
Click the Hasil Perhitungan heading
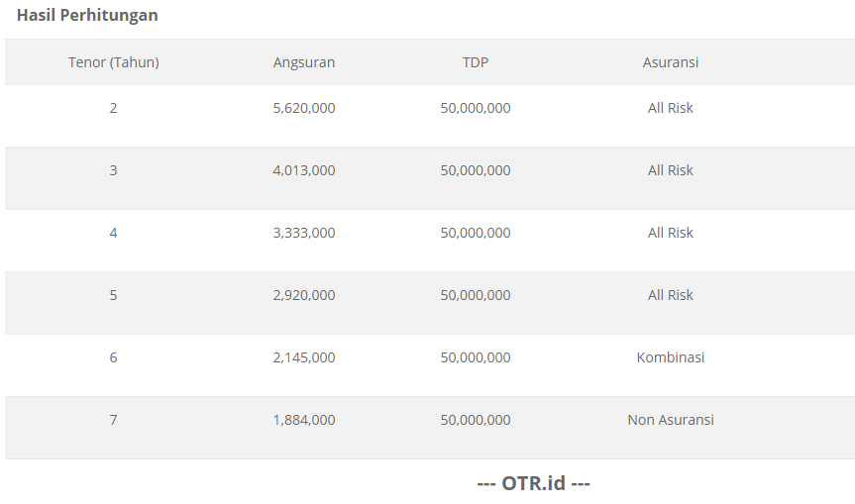click(87, 16)
